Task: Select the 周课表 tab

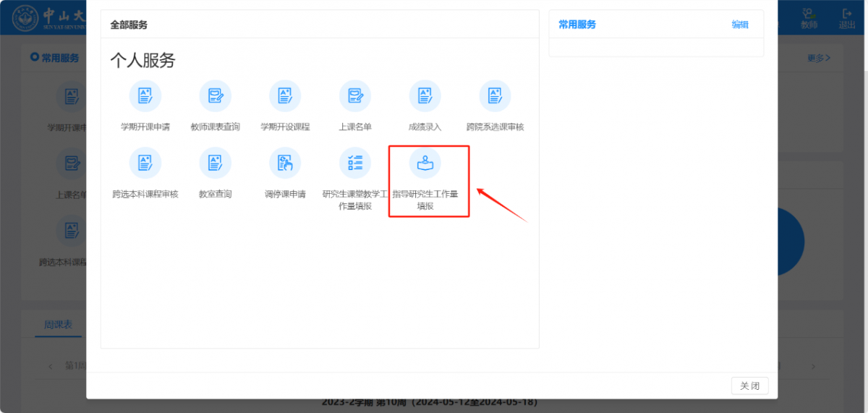Action: [58, 325]
